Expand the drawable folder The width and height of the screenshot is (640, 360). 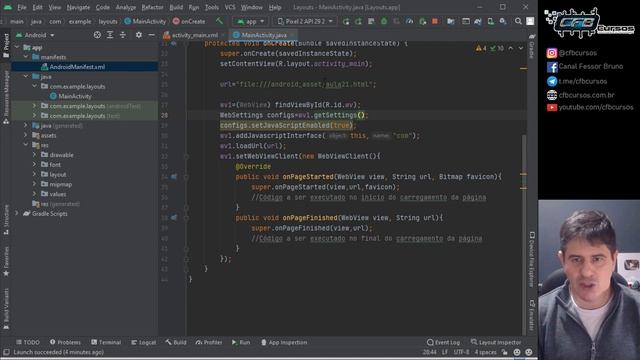(x=34, y=155)
